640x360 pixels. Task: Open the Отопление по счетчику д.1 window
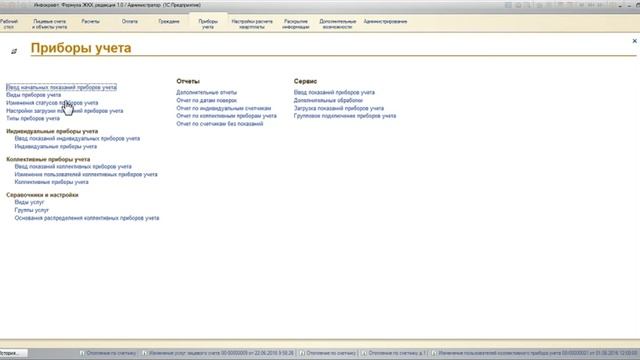(x=394, y=353)
